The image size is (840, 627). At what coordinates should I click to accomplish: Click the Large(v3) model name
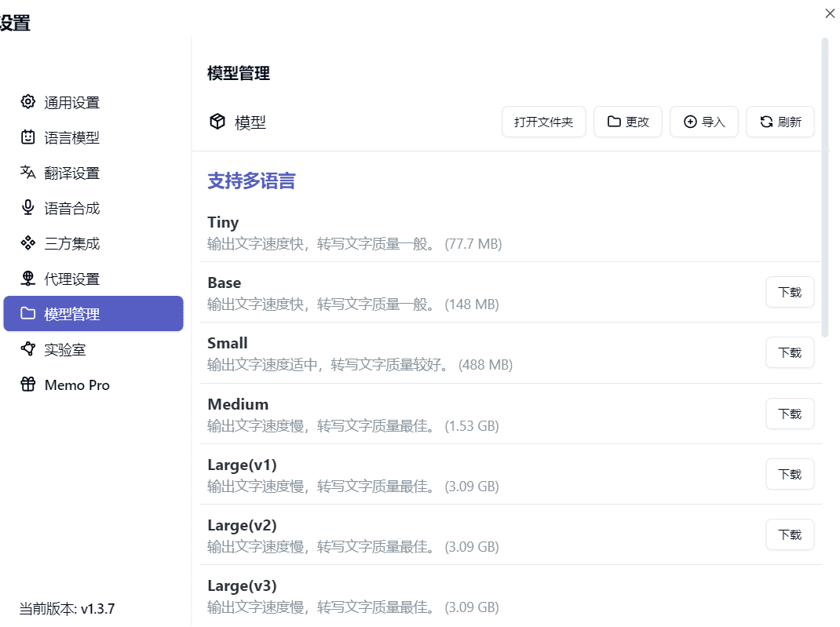click(242, 585)
